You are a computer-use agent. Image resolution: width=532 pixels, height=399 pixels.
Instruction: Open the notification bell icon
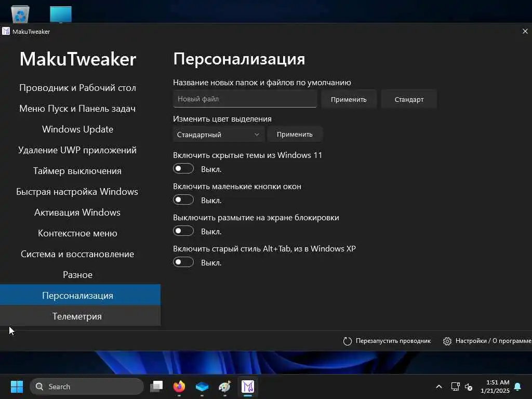point(517,387)
